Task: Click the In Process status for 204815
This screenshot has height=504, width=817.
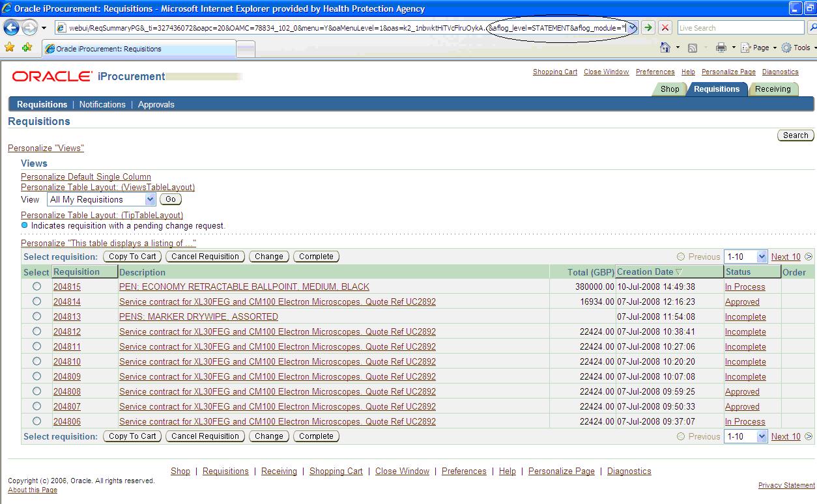Action: tap(745, 287)
